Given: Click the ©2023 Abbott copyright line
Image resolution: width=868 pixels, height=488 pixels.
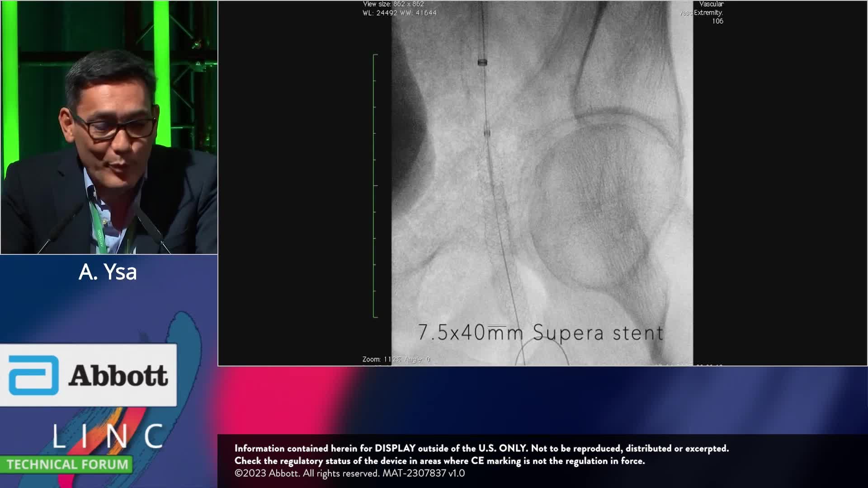Looking at the screenshot, I should pyautogui.click(x=349, y=473).
